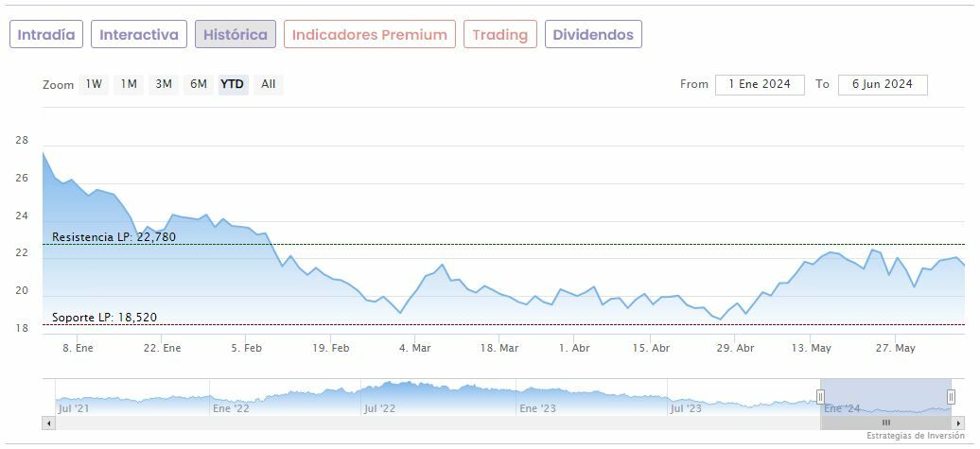Switch to the Intradía tab
This screenshot has height=449, width=980.
(46, 35)
